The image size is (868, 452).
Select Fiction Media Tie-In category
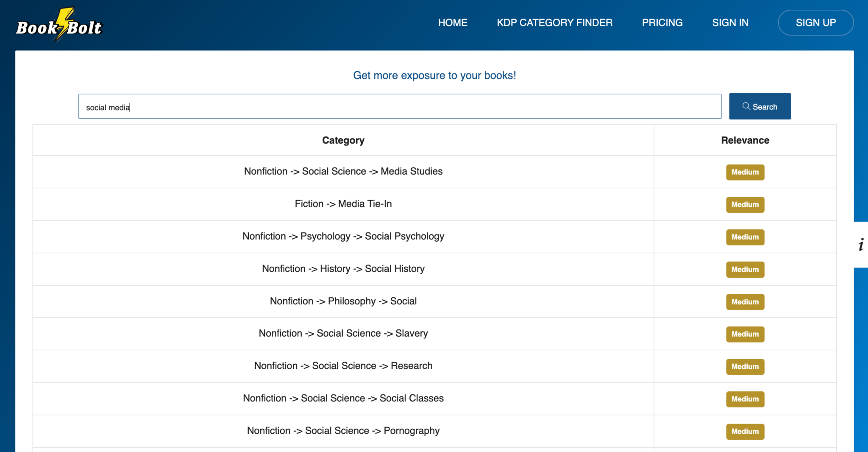pyautogui.click(x=343, y=204)
